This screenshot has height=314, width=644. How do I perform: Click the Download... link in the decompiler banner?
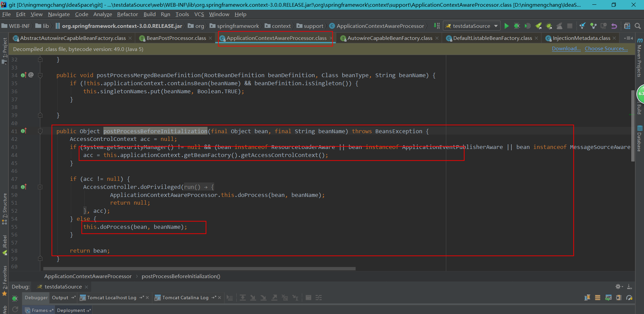pos(566,49)
